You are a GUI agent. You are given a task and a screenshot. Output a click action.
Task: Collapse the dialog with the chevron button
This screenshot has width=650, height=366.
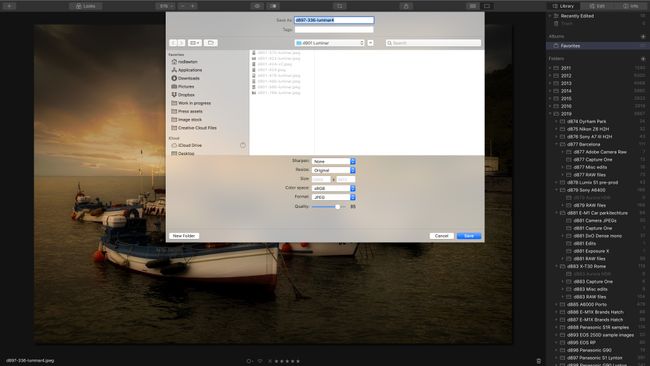(x=371, y=43)
